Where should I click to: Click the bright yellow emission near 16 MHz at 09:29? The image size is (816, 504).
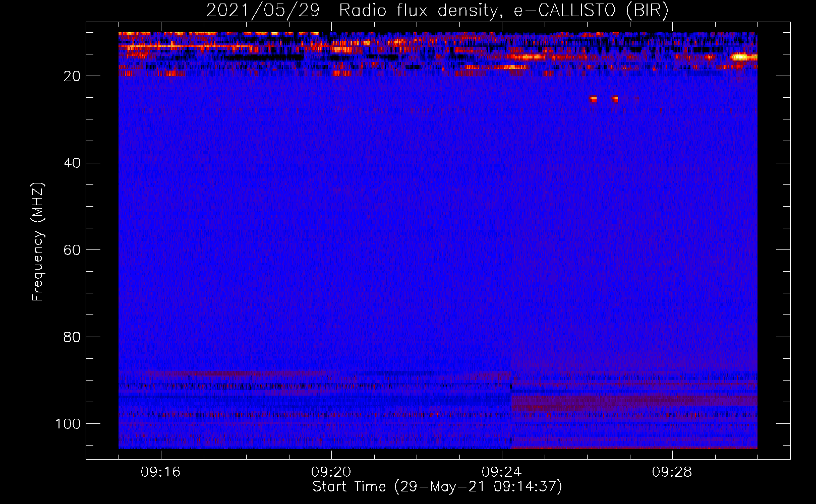[x=743, y=57]
